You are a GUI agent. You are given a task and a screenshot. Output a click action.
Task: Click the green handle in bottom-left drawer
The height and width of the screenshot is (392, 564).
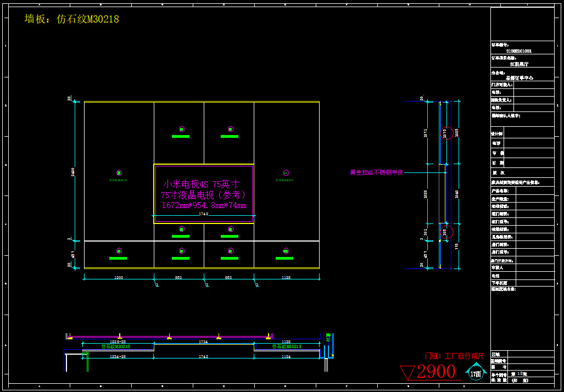coord(118,258)
